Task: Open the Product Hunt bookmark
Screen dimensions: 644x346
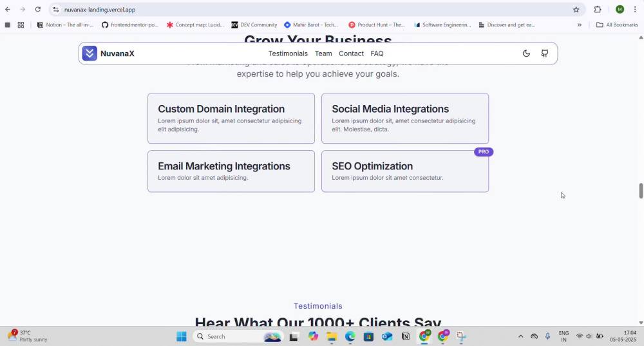Action: 377,25
